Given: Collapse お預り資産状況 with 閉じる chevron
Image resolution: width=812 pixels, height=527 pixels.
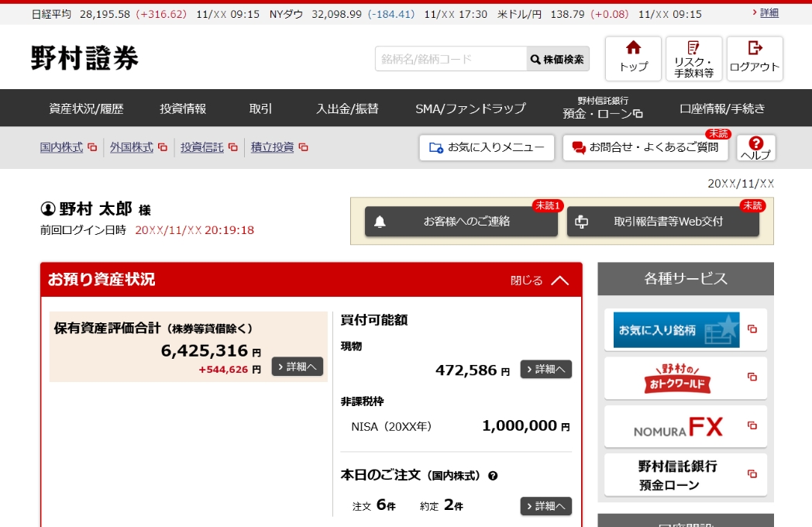Looking at the screenshot, I should point(539,281).
